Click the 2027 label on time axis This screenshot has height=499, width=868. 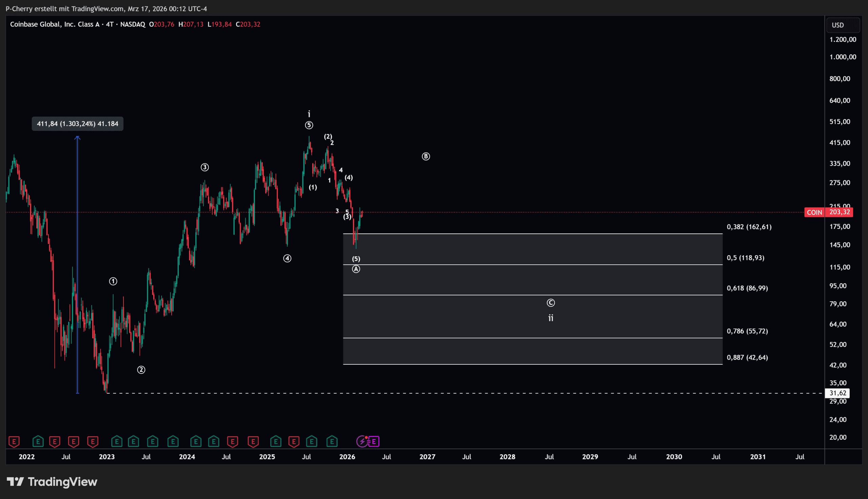427,457
